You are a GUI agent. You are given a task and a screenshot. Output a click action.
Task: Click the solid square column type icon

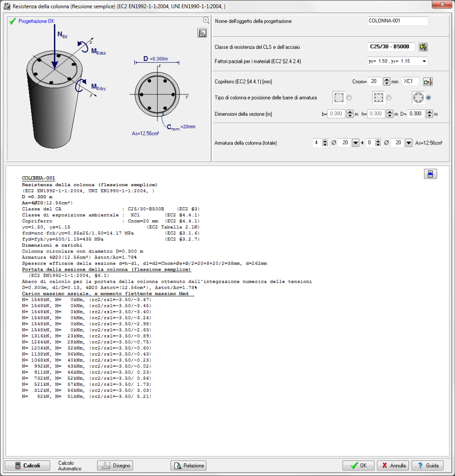coord(339,98)
